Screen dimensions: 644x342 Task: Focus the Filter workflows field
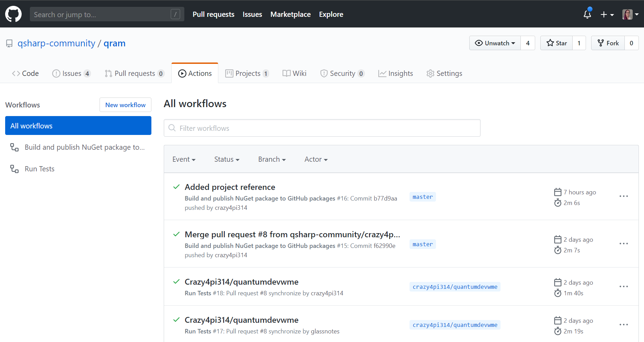[322, 128]
